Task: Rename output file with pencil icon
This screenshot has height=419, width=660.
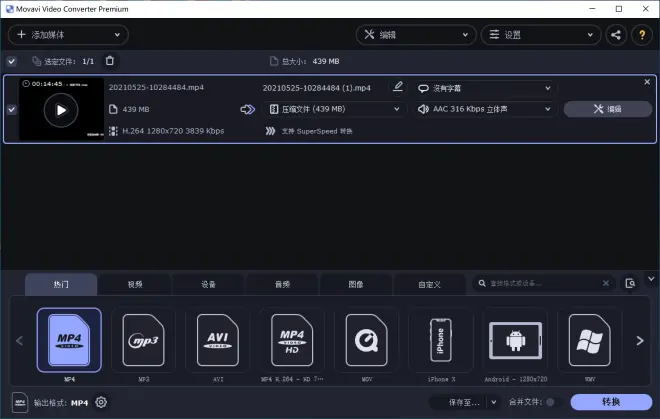Action: click(x=398, y=87)
